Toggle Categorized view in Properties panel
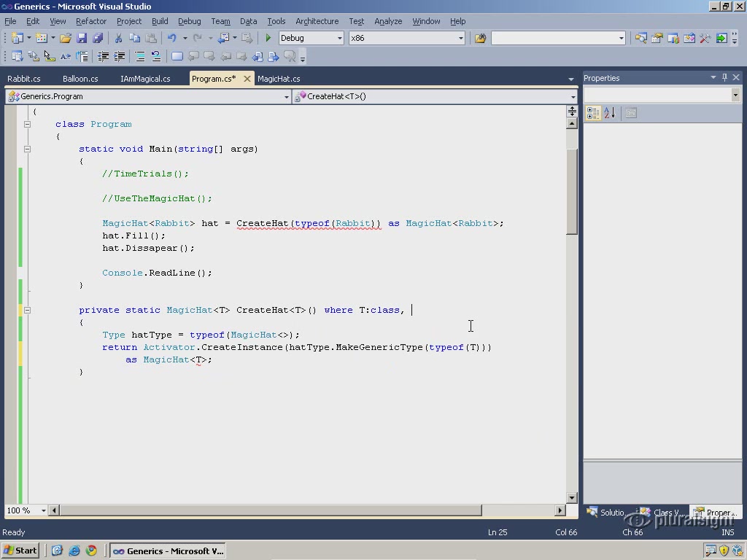Viewport: 747px width, 560px height. [593, 113]
